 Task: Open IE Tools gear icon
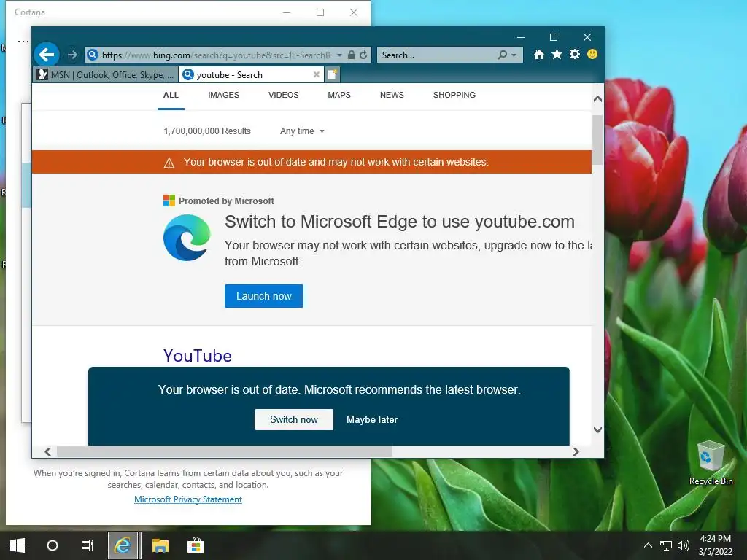(575, 54)
